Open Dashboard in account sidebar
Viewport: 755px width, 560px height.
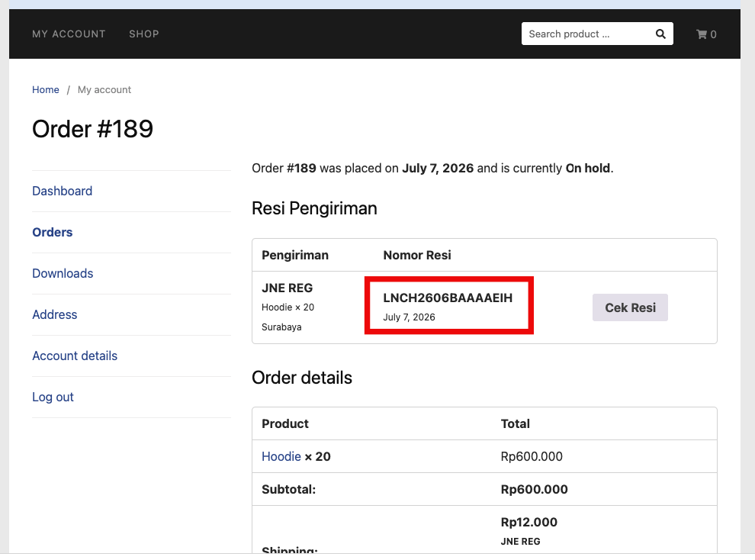(62, 191)
